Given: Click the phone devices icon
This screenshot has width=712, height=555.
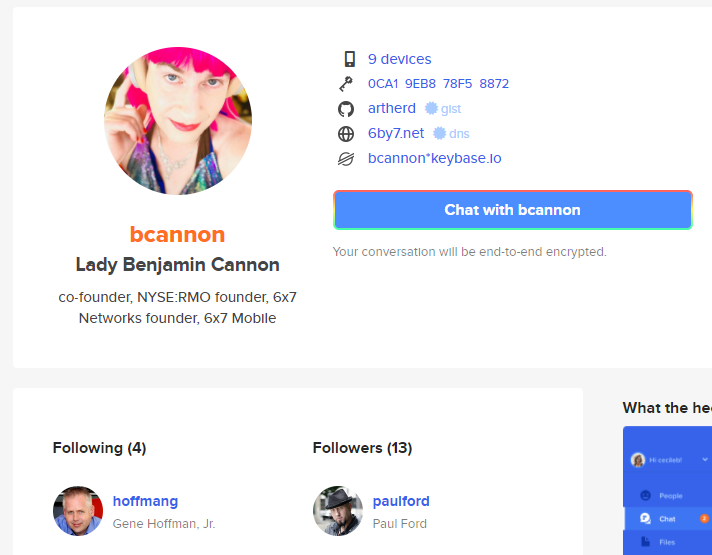Looking at the screenshot, I should point(350,59).
